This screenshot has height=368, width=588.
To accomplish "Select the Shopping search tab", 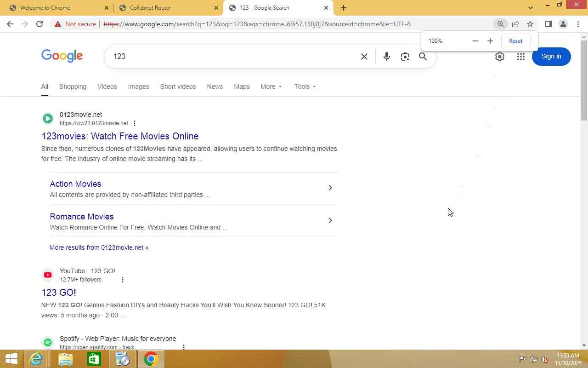I will click(73, 86).
